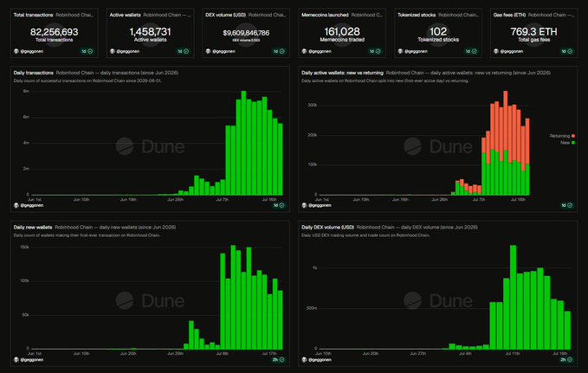Open the Active wallets card title
Screen dimensions: 588x373
coord(125,15)
